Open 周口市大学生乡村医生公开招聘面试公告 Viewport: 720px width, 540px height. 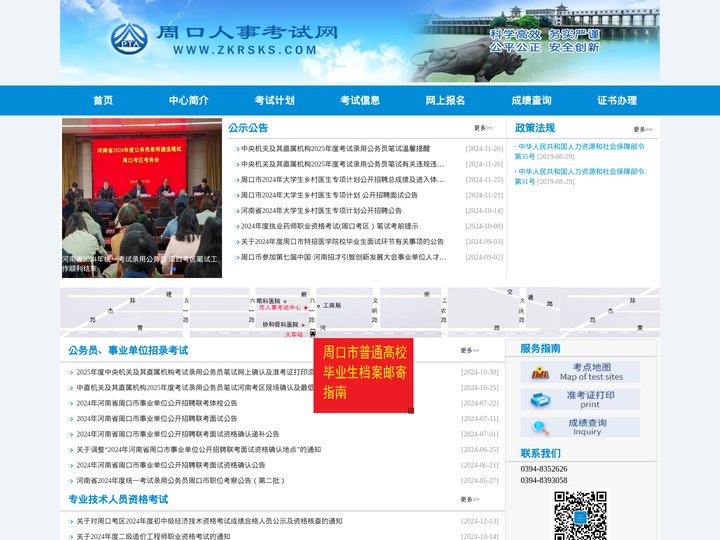[x=329, y=195]
